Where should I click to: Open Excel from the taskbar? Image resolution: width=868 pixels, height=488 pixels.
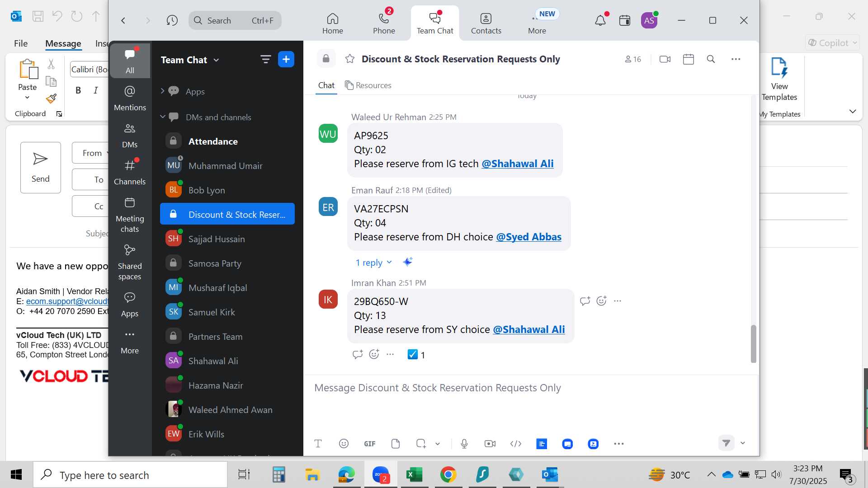click(x=414, y=475)
